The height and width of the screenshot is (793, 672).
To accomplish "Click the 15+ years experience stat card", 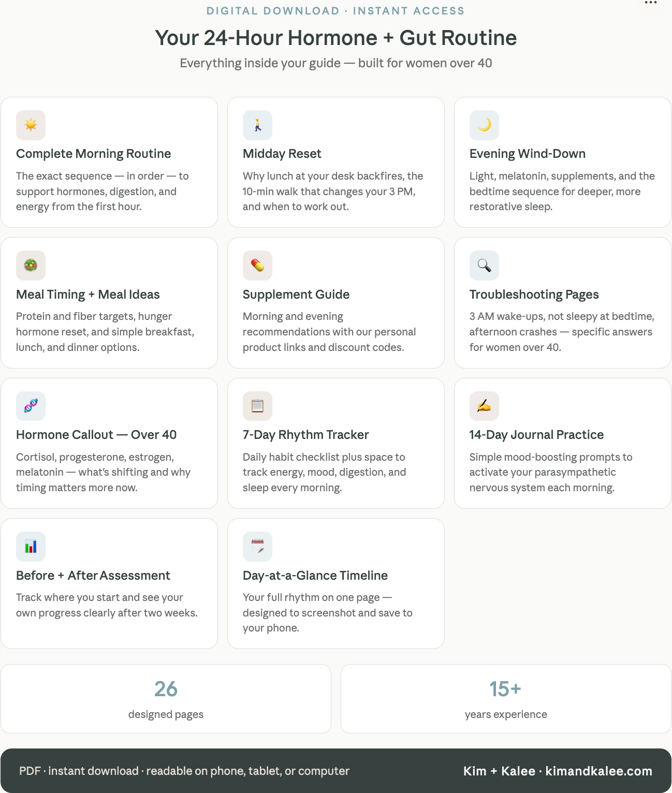I will (x=506, y=699).
